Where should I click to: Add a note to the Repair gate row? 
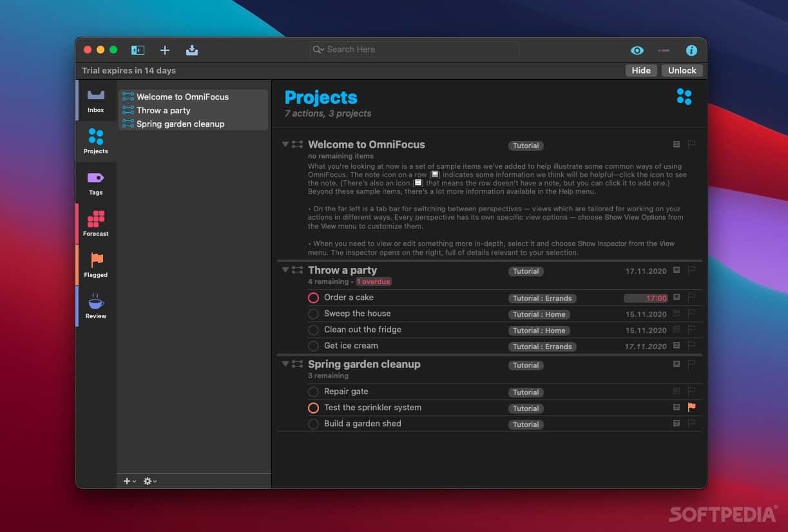click(x=677, y=391)
